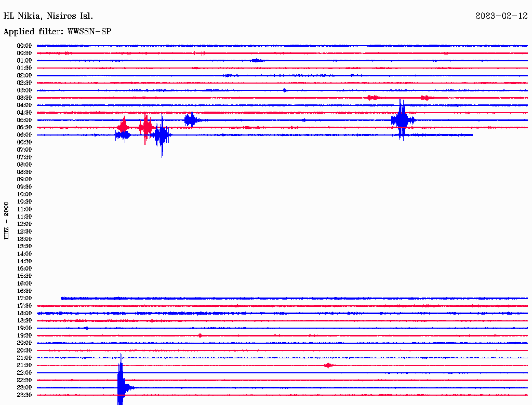Screen dimensions: 532x405
Task: Select the 23:00 time label
Action: tap(24, 388)
